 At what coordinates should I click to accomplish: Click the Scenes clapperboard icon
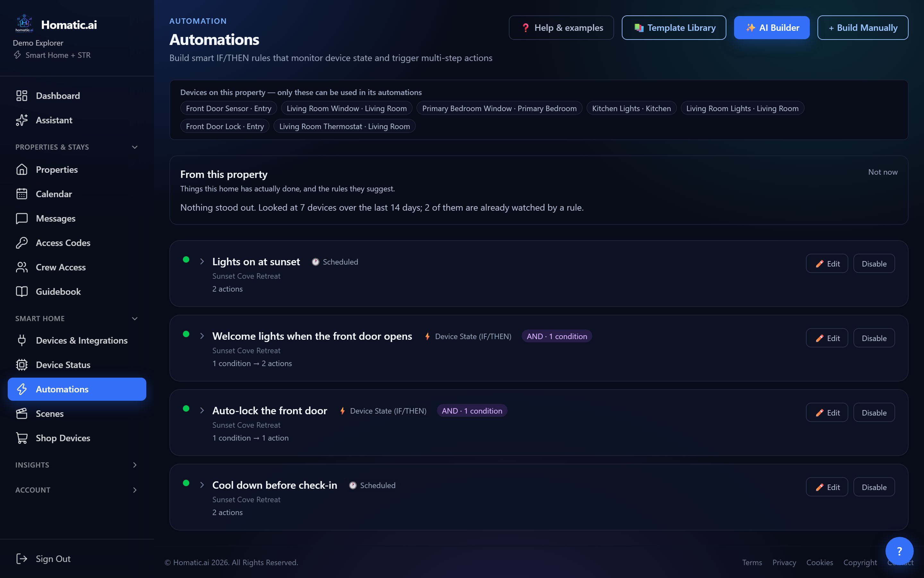pos(22,414)
